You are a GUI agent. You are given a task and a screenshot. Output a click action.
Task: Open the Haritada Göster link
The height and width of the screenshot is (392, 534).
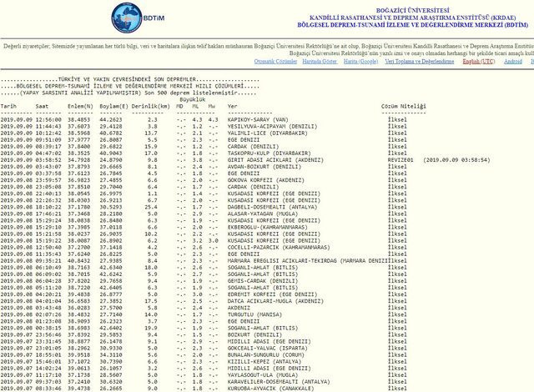pyautogui.click(x=320, y=62)
